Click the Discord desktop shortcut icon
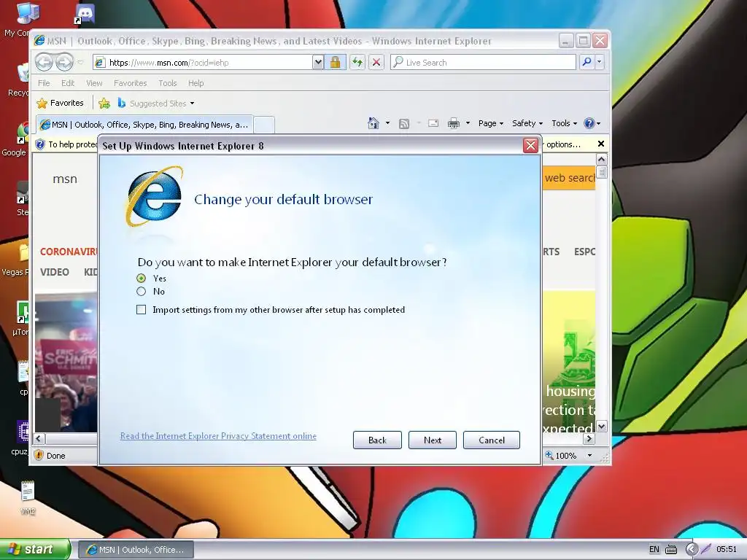747x560 pixels. coord(85,15)
